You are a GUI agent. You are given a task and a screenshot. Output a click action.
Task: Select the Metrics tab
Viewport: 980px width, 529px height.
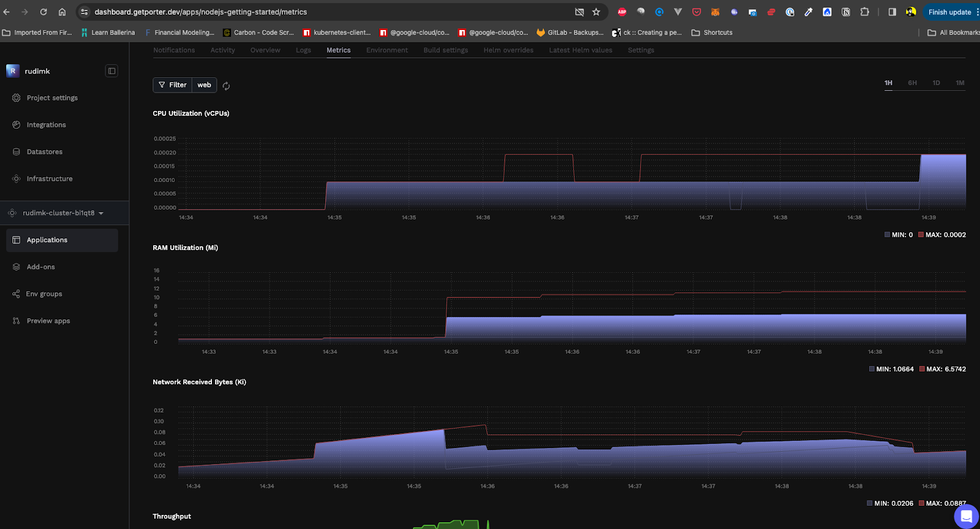point(339,50)
